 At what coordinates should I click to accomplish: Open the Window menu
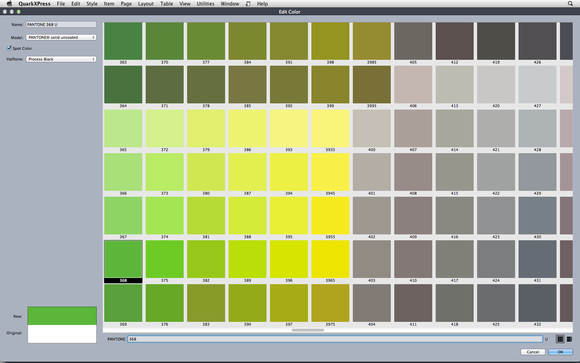click(230, 4)
